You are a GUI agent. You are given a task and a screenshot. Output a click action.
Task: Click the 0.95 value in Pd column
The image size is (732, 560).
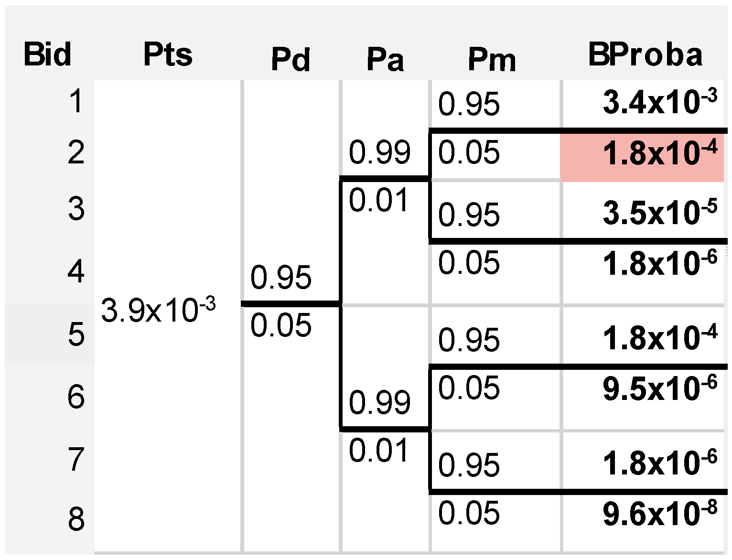[x=281, y=278]
